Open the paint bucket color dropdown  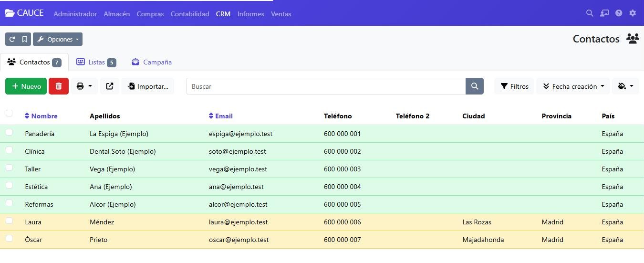pyautogui.click(x=625, y=86)
